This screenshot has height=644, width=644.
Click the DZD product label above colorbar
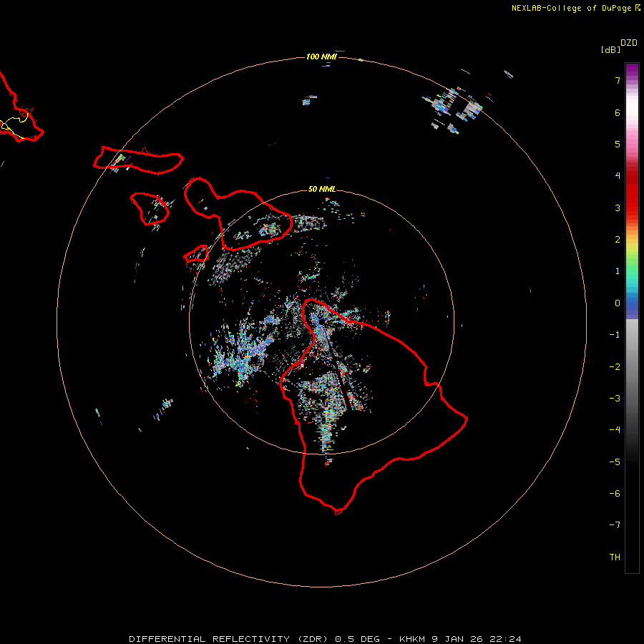[x=629, y=43]
